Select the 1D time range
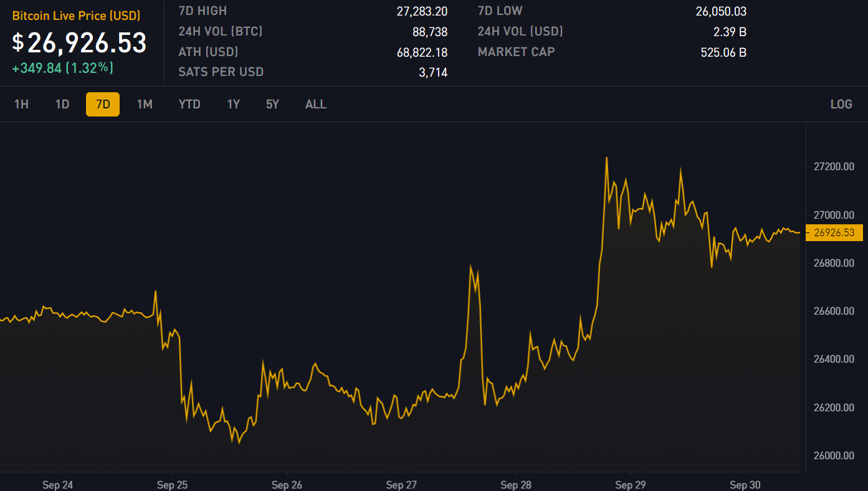 click(x=62, y=104)
